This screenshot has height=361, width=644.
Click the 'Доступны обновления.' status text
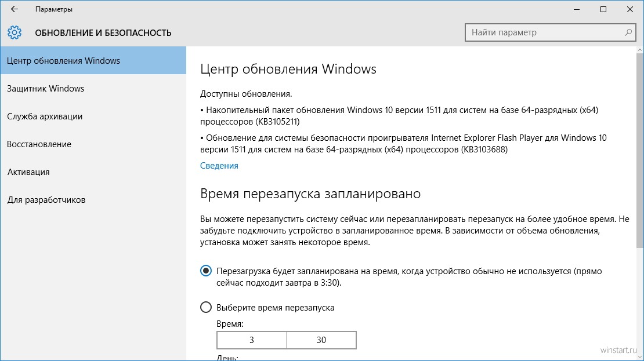point(246,94)
